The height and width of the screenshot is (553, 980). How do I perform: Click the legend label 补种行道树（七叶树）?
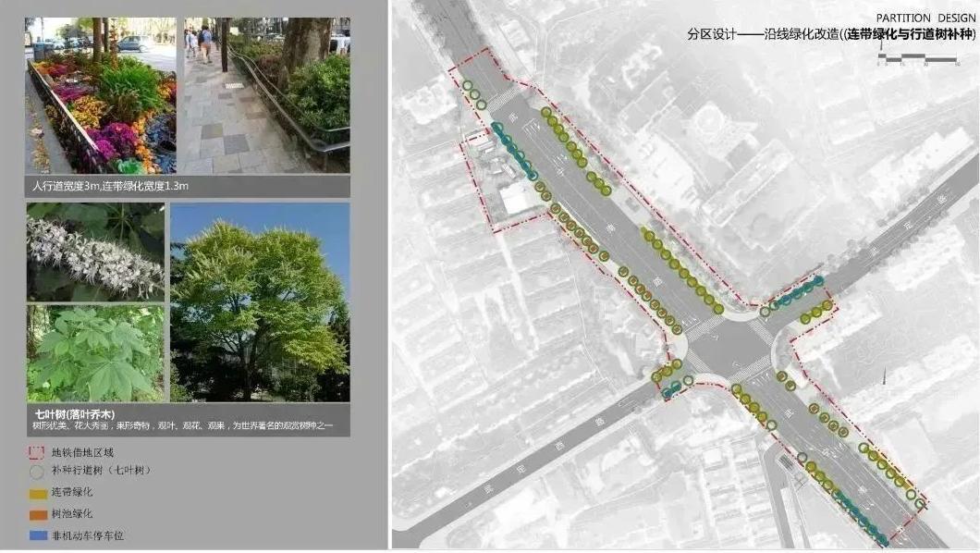click(x=102, y=470)
